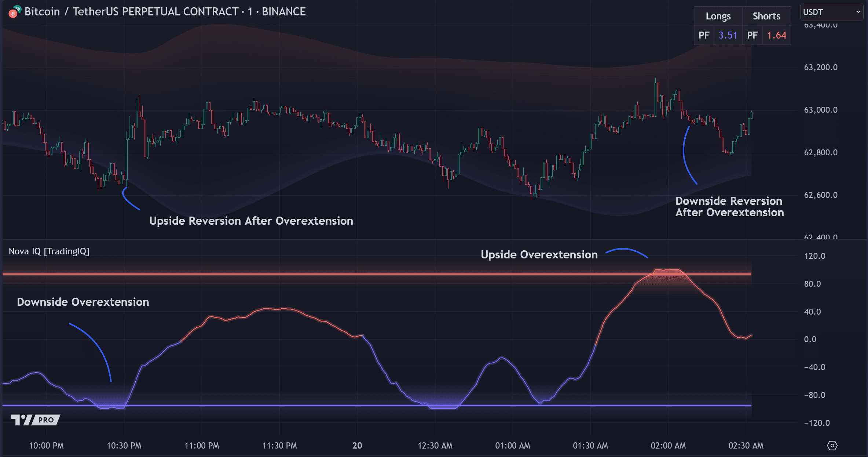Viewport: 868px width, 457px height.
Task: Click the Longs header in stats table
Action: [x=718, y=16]
